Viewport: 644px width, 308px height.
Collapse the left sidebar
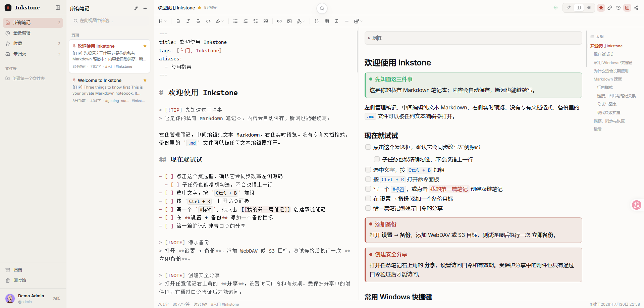click(58, 8)
